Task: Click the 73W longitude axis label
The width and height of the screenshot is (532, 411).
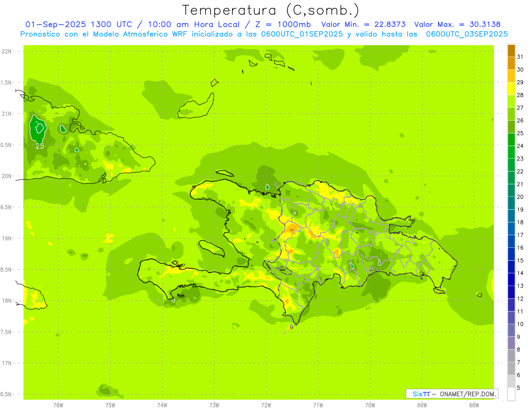Action: pos(214,405)
